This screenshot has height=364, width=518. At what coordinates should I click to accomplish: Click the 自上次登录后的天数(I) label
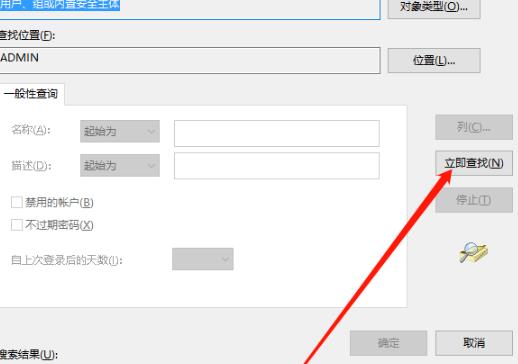[67, 260]
